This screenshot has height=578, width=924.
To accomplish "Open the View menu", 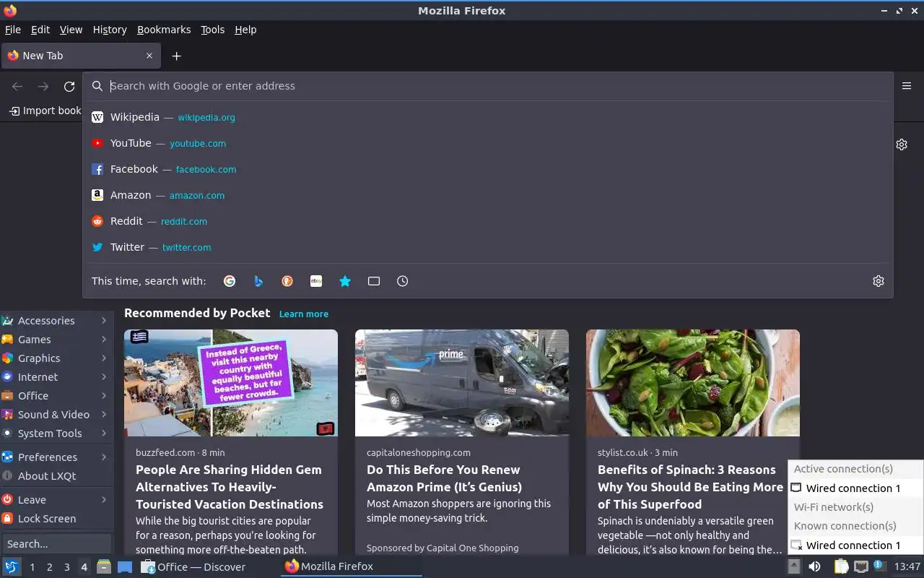I will 71,30.
